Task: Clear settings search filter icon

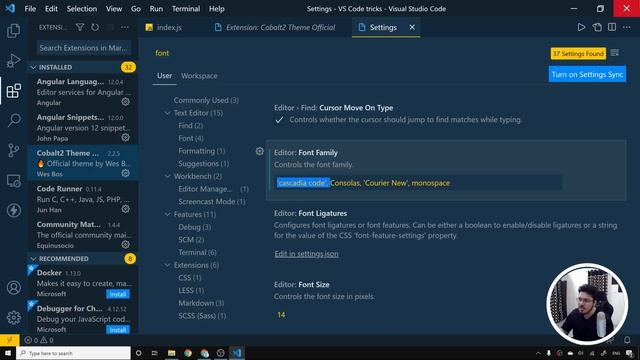Action: click(x=615, y=53)
